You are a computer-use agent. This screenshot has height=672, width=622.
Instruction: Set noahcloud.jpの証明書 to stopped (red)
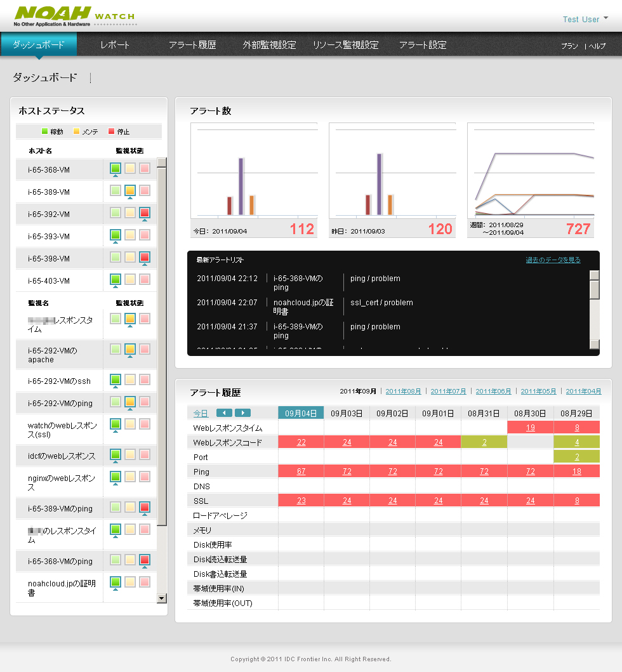(145, 581)
